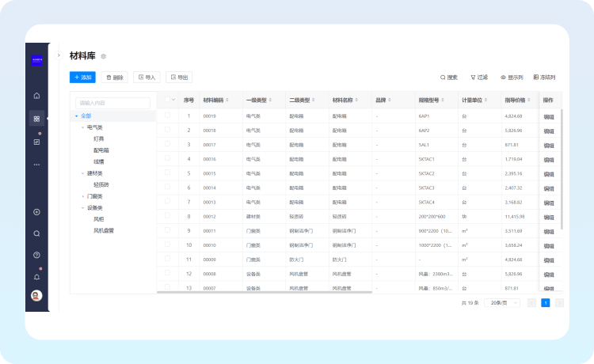Screen dimensions: 594x364
Task: Click the user avatar in sidebar
Action: point(36,296)
